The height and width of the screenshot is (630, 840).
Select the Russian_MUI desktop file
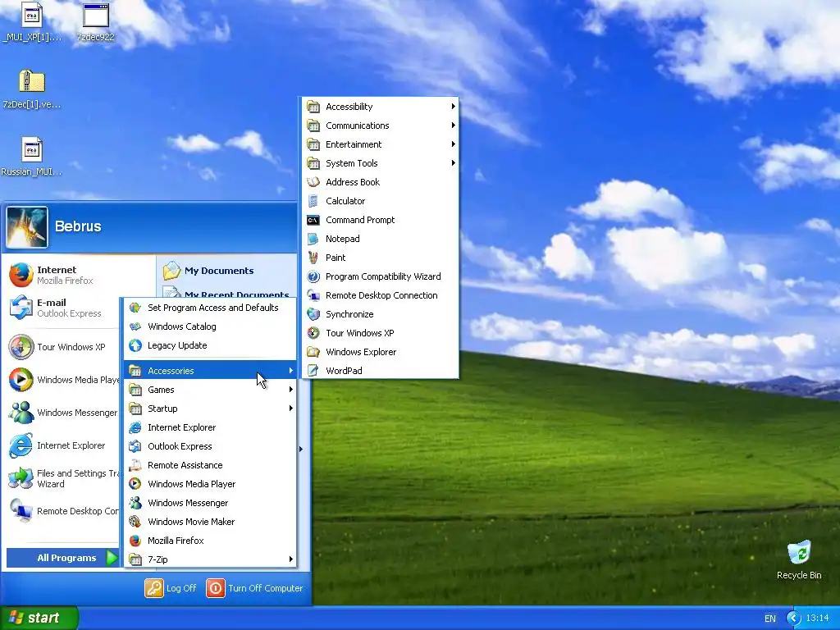point(31,157)
